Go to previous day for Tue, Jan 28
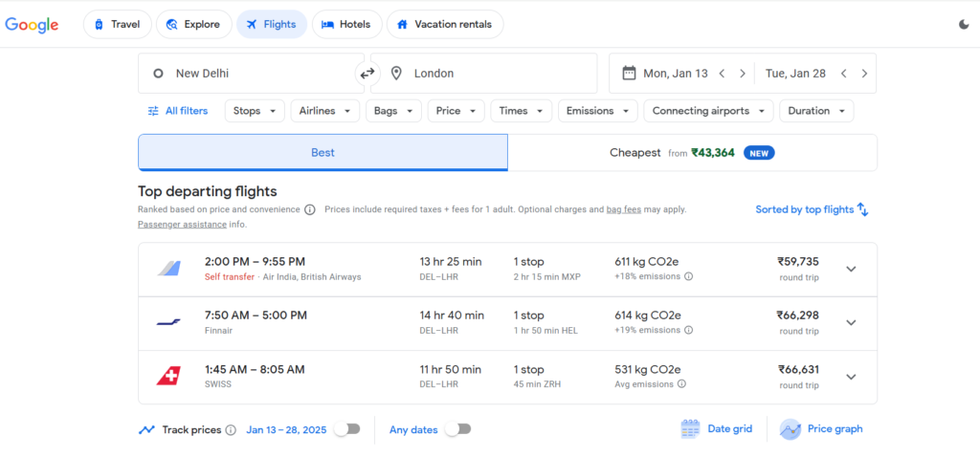This screenshot has height=457, width=980. [844, 74]
